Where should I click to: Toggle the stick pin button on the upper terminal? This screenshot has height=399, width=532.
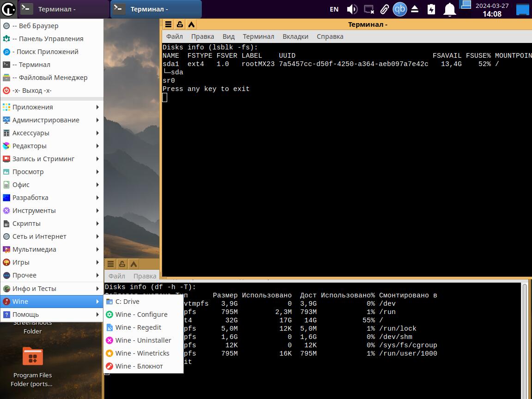(x=180, y=24)
